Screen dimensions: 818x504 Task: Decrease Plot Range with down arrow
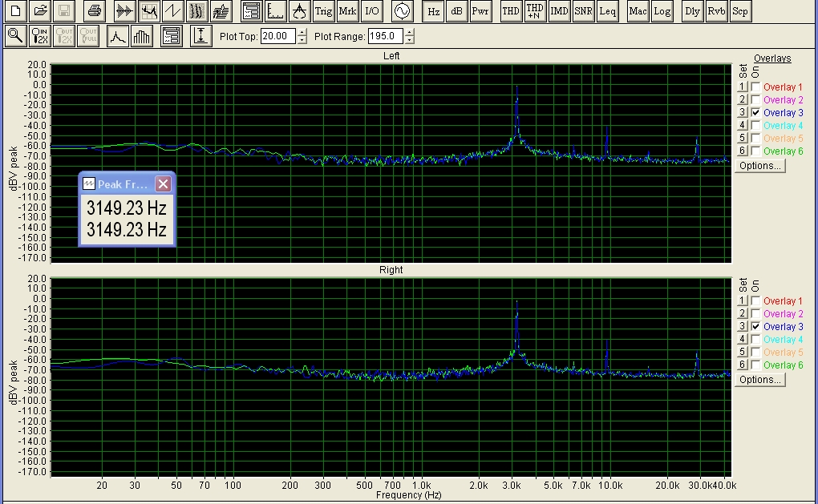coord(411,40)
